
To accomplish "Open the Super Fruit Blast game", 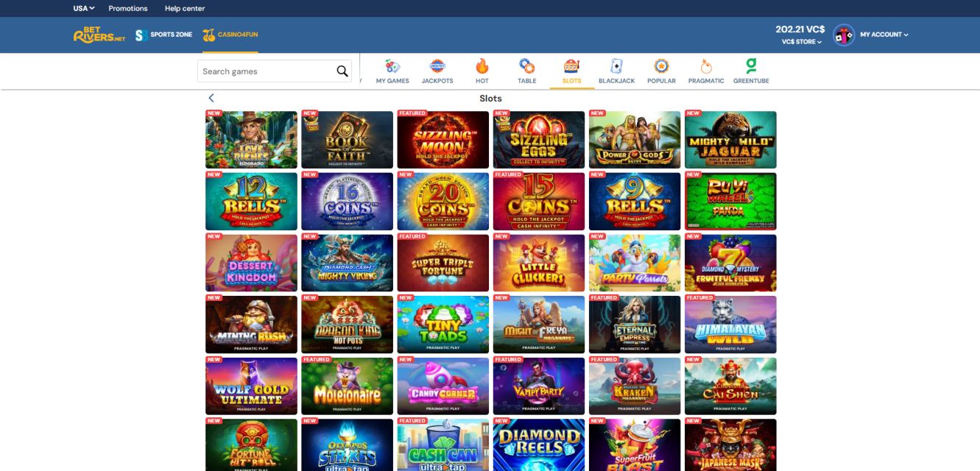I will [635, 445].
